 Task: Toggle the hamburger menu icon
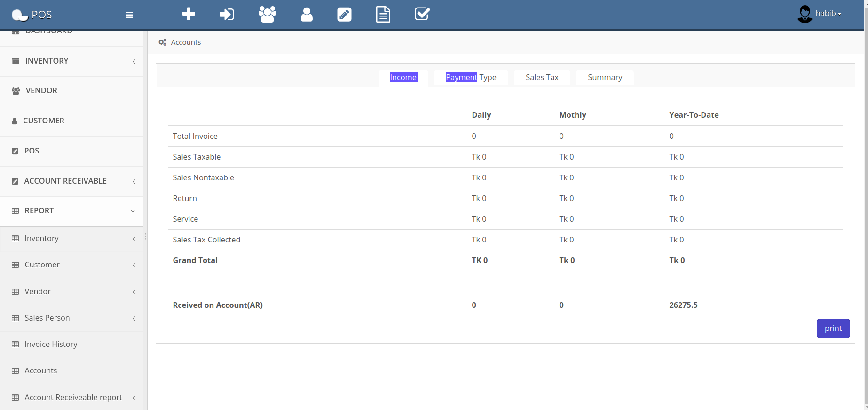click(x=129, y=15)
